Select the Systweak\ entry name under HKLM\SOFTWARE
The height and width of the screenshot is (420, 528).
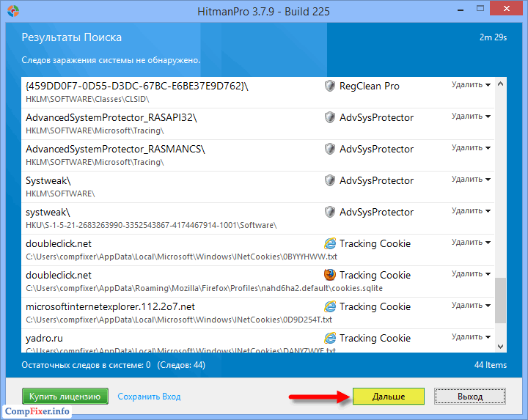tap(48, 181)
